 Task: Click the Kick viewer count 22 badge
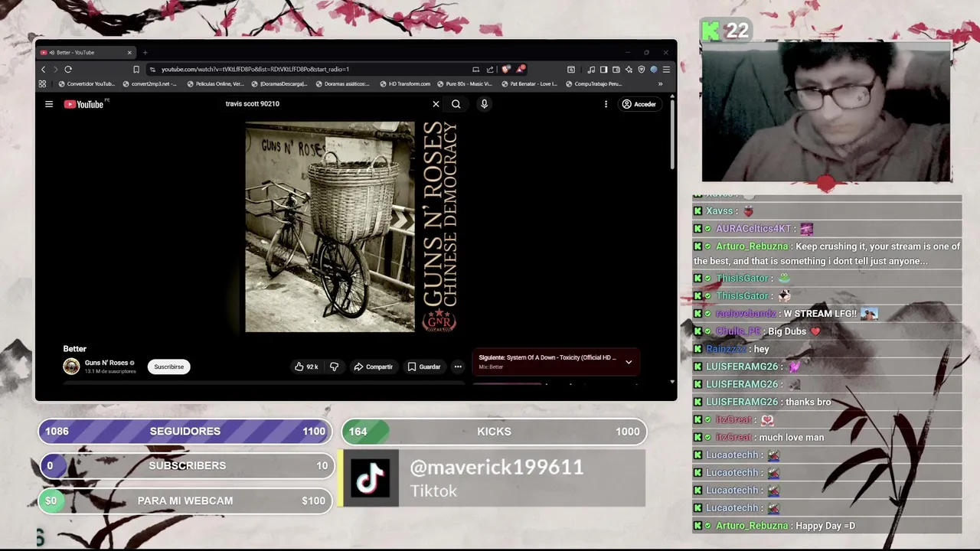coord(725,31)
